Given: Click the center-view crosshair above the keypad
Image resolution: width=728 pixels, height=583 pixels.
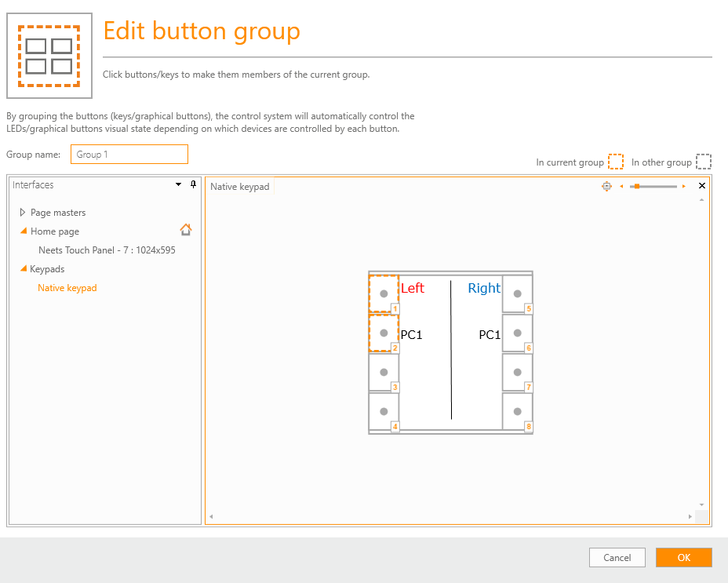Looking at the screenshot, I should pyautogui.click(x=606, y=187).
